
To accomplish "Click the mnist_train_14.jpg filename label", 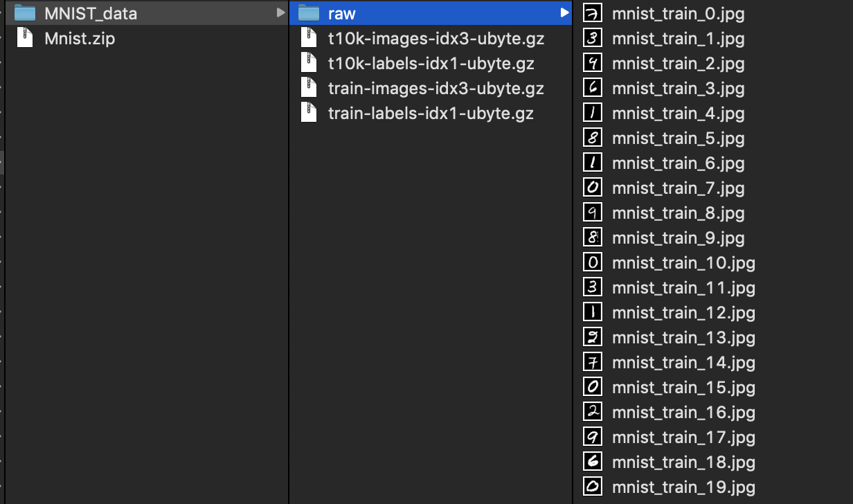I will coord(683,362).
